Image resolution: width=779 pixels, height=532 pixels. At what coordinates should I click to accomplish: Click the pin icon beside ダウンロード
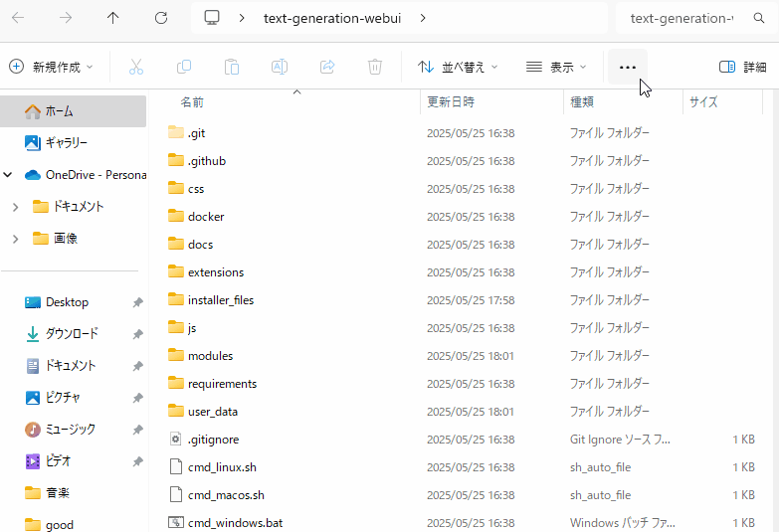[x=137, y=334]
